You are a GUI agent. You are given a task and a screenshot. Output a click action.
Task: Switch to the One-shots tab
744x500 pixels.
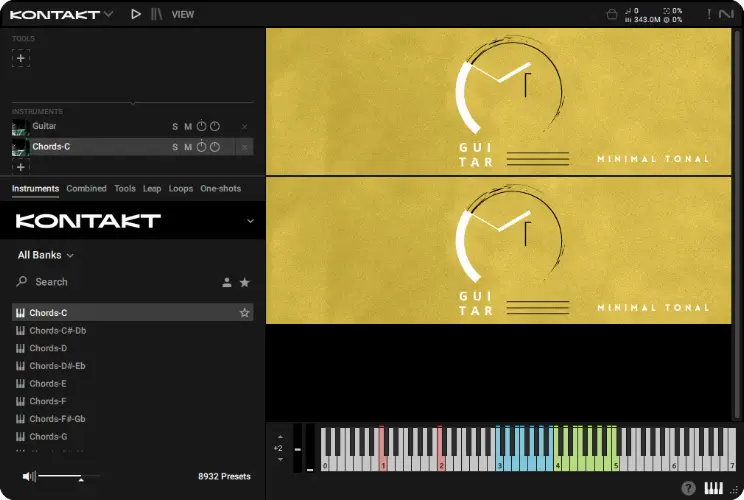(220, 188)
